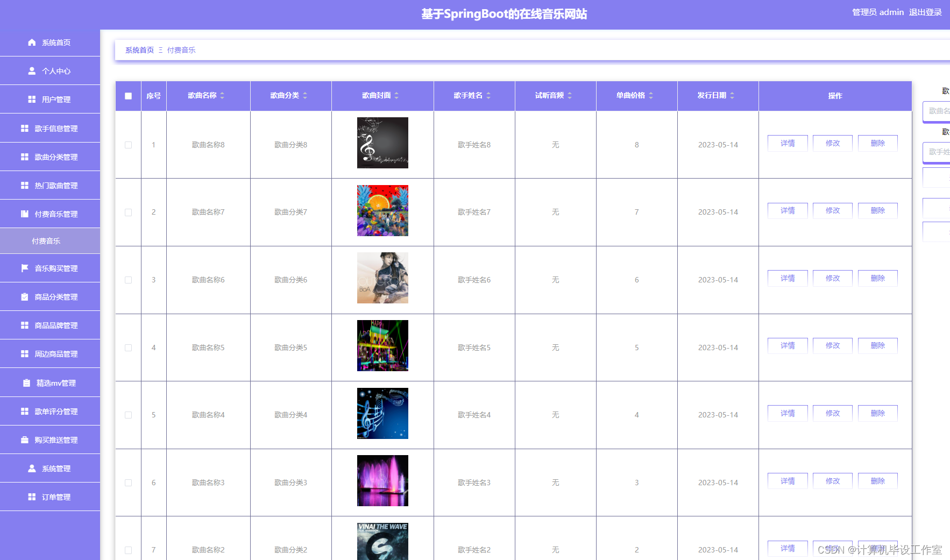Select the 音乐购买管理 flag icon

tap(24, 268)
